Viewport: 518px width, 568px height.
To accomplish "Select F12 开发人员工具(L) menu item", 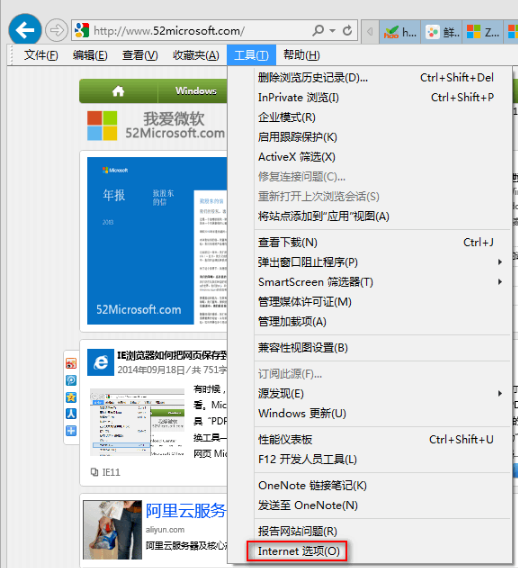I will 369,459.
